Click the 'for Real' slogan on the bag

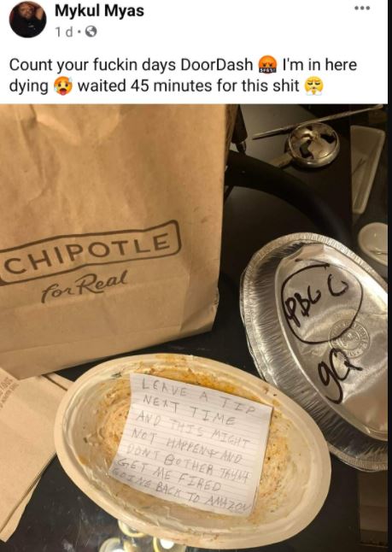(x=85, y=286)
